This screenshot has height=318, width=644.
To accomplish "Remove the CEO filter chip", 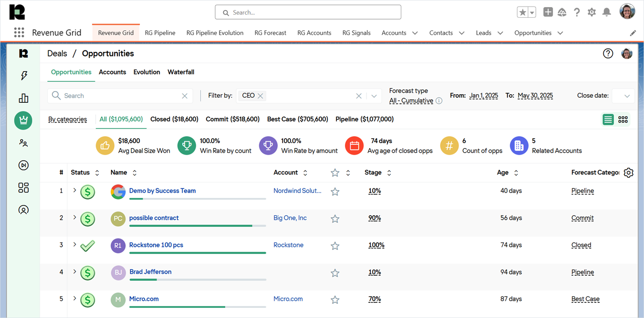I will (260, 96).
